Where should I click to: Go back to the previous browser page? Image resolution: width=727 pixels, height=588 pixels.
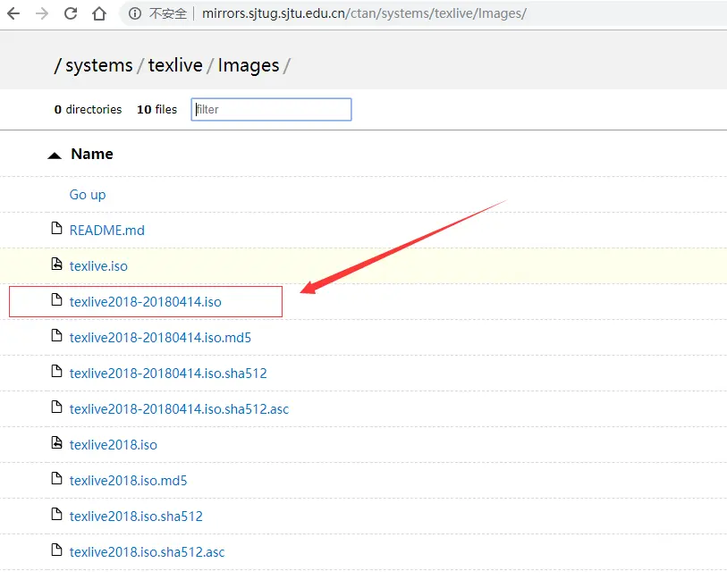tap(13, 14)
